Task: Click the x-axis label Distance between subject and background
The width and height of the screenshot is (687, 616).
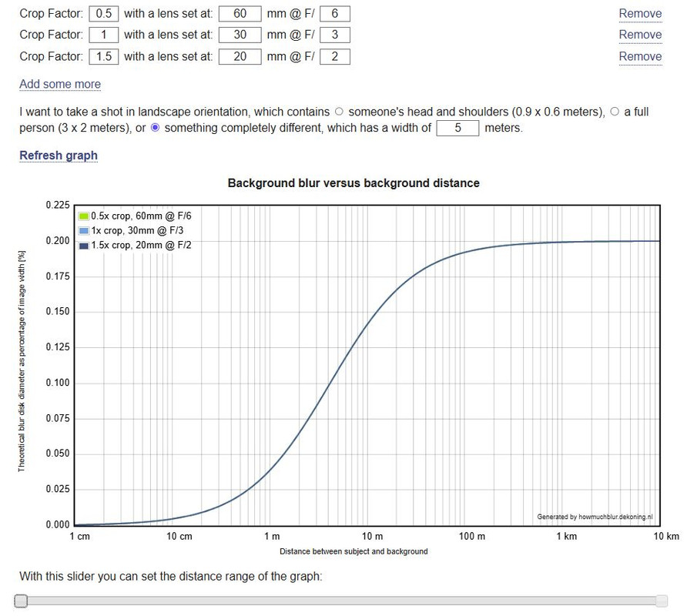Action: tap(354, 551)
